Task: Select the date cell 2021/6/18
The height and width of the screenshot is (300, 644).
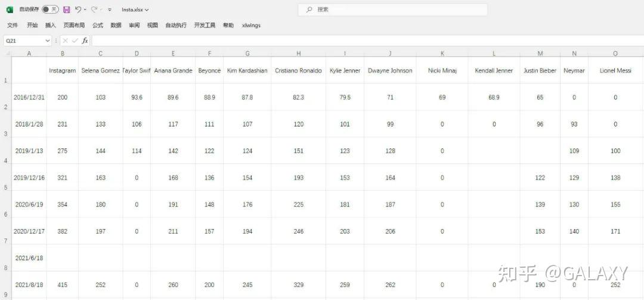Action: (29, 258)
